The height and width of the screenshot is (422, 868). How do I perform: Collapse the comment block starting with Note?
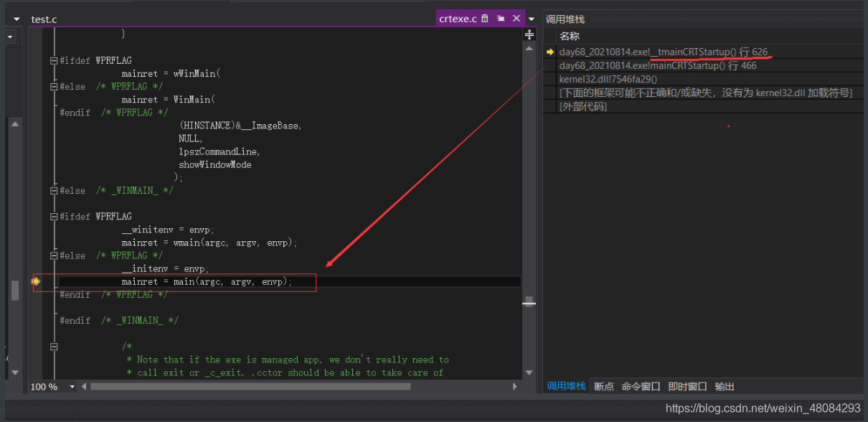pos(54,347)
